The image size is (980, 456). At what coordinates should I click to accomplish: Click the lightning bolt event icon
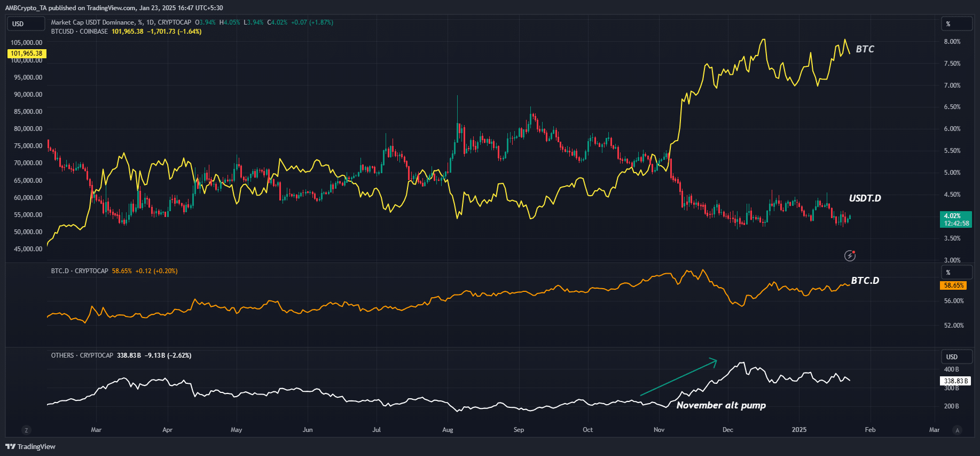click(850, 256)
